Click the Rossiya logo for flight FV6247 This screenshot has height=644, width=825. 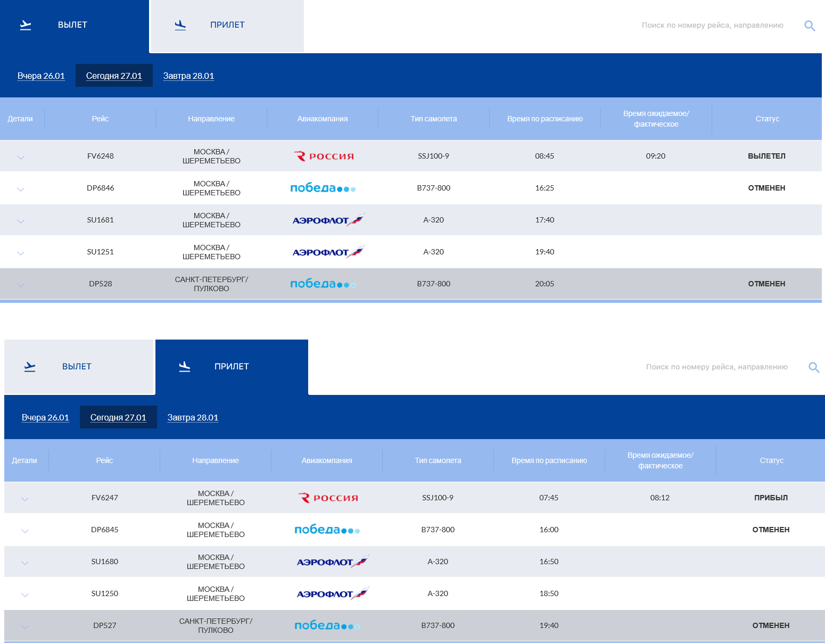328,498
